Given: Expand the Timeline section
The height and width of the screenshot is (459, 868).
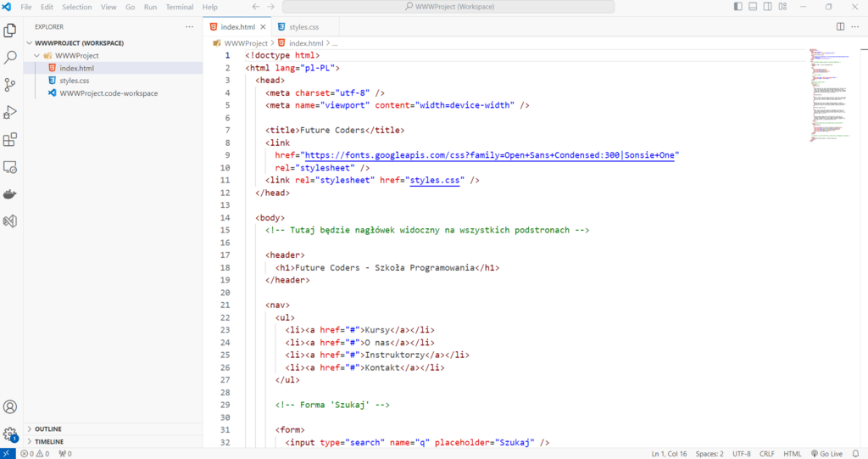Looking at the screenshot, I should click(x=48, y=441).
